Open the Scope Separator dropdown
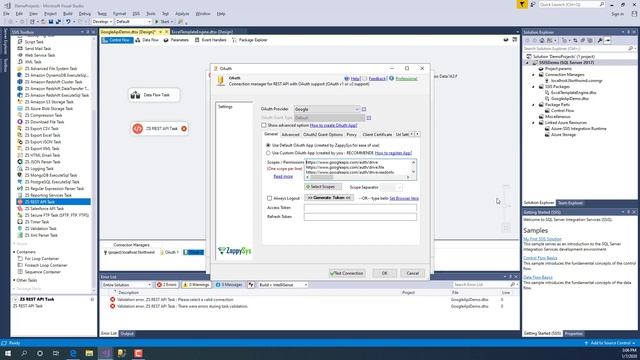 tap(391, 187)
